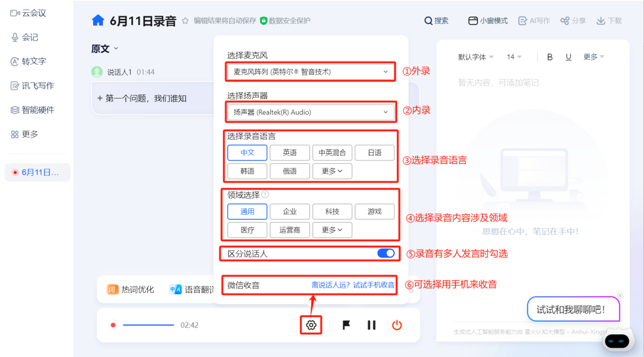
Task: Expand 更多 under domain selection
Action: point(332,230)
